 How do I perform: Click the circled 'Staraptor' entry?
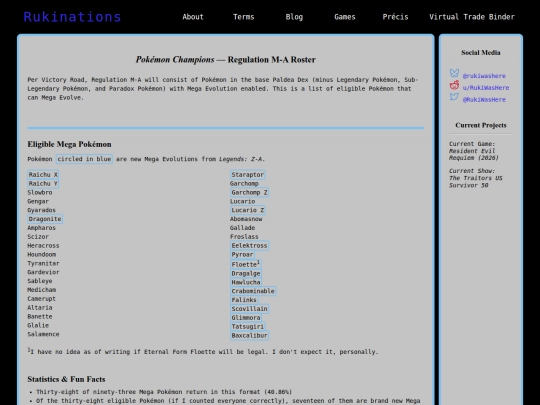248,175
